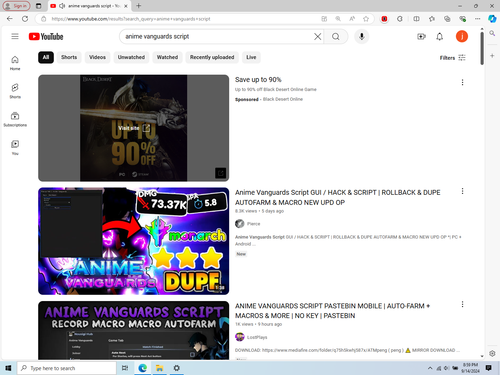Open the LostPlays channel name
Screen dimensions: 500x375
pyautogui.click(x=257, y=337)
